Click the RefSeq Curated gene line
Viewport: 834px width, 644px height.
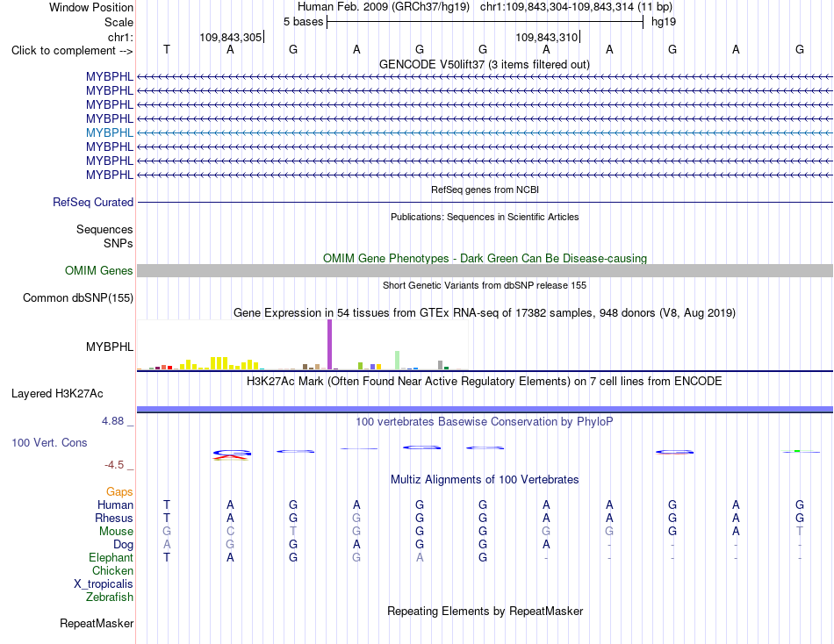(485, 202)
